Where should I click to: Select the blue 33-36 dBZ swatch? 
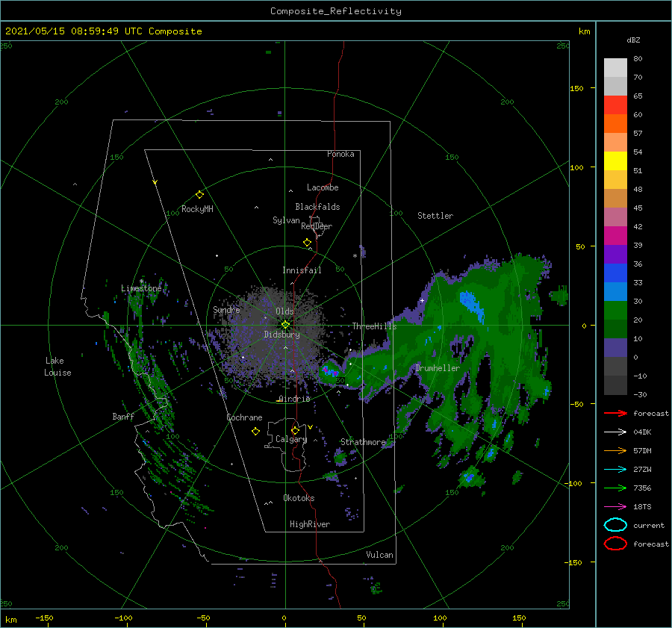(615, 273)
